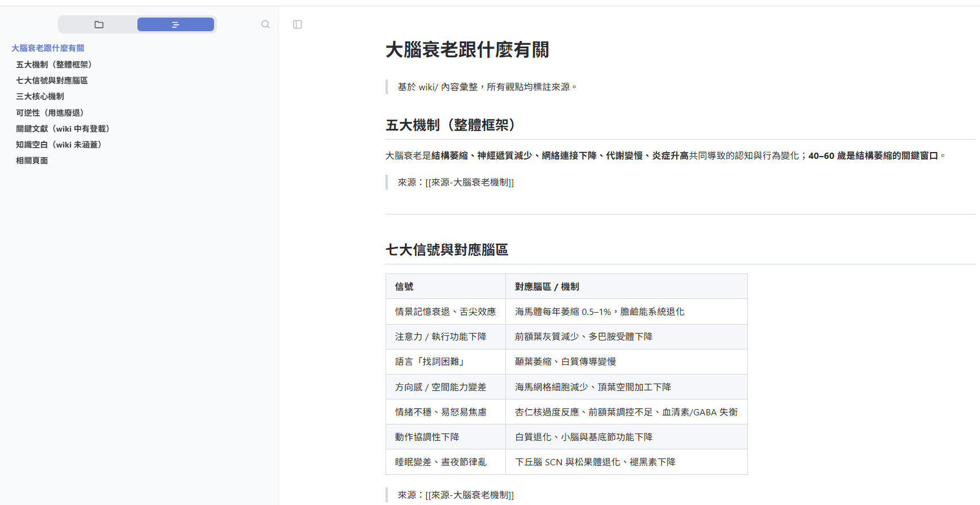The height and width of the screenshot is (505, 980).
Task: Select 知識空白 outline item
Action: tap(58, 145)
